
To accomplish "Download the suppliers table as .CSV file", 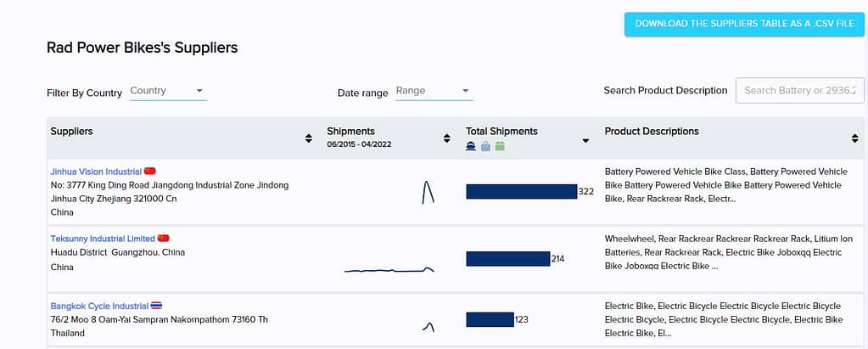I will tap(744, 25).
